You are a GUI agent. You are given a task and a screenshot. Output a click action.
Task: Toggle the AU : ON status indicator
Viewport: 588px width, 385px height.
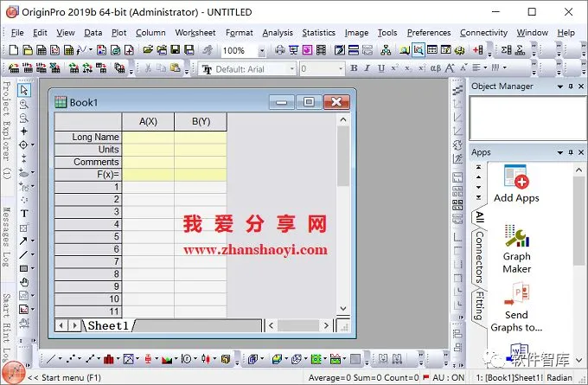(448, 377)
